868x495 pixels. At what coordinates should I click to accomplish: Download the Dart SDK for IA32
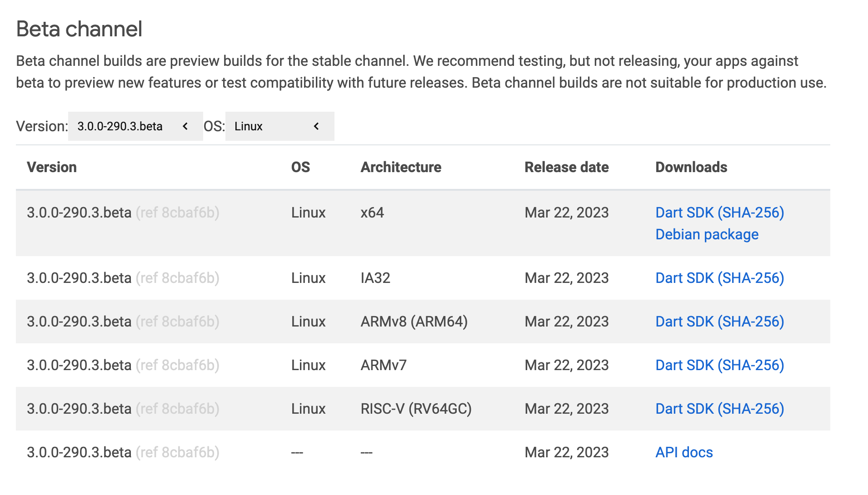point(683,277)
